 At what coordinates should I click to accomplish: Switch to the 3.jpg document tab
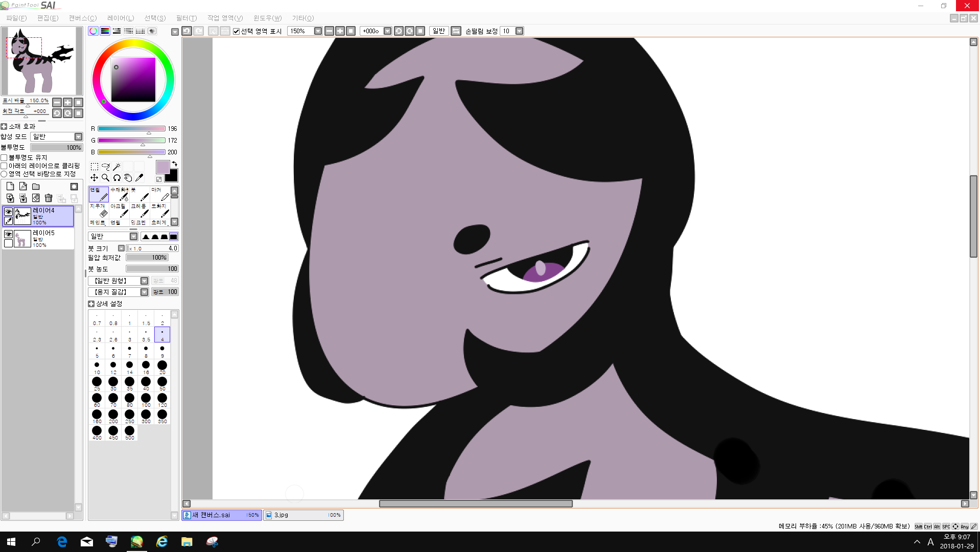(x=303, y=515)
